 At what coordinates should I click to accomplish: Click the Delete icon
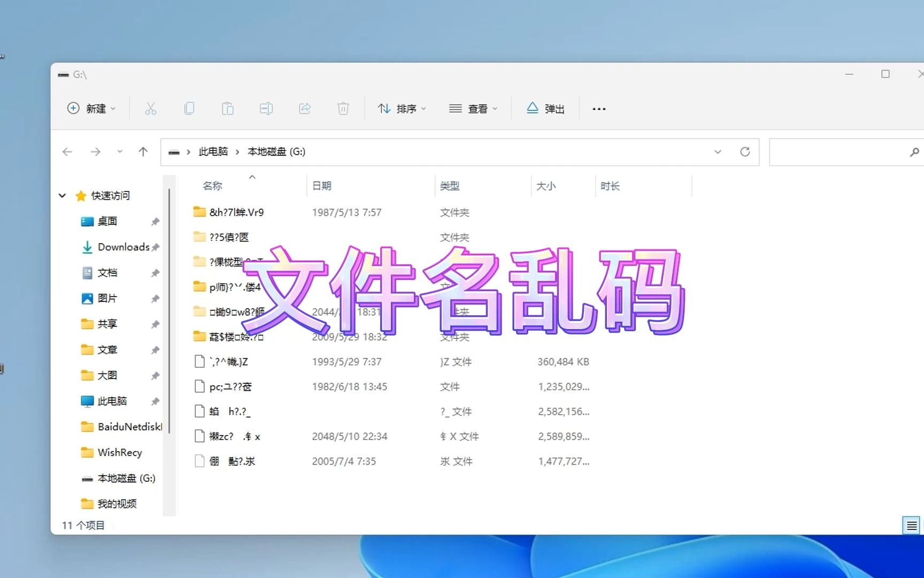[343, 108]
